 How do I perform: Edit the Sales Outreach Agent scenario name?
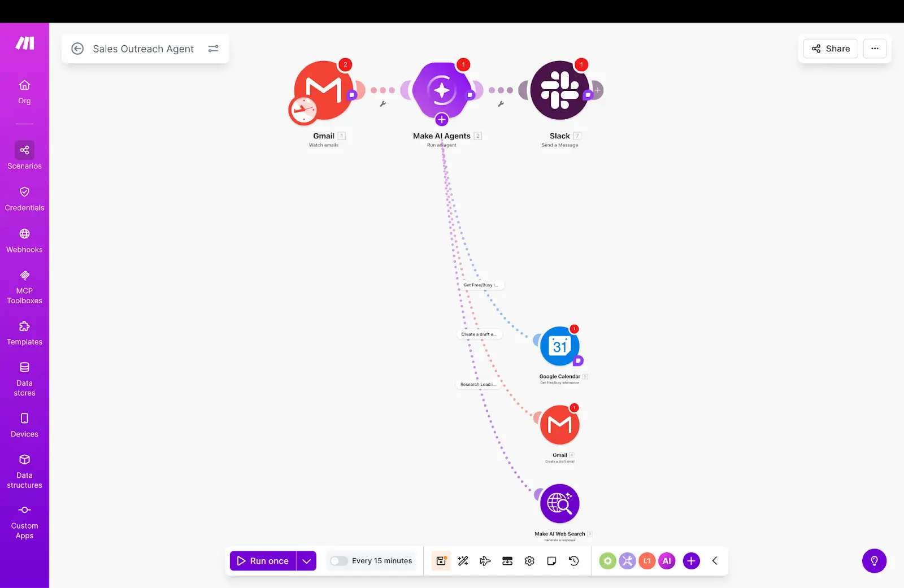[143, 49]
